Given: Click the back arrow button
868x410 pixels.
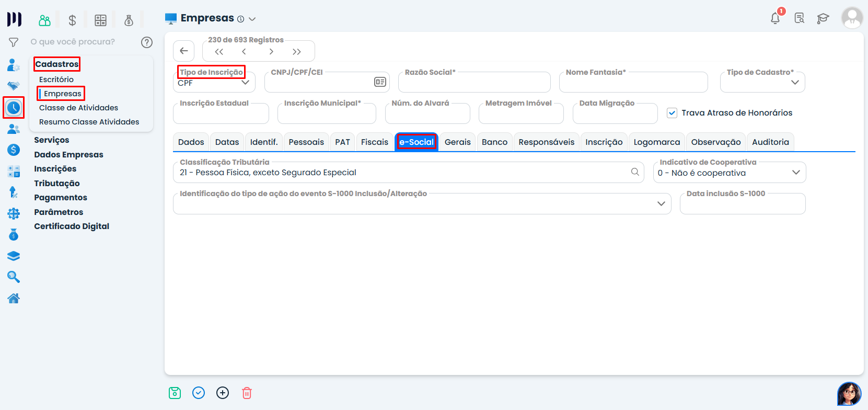Looking at the screenshot, I should point(184,51).
